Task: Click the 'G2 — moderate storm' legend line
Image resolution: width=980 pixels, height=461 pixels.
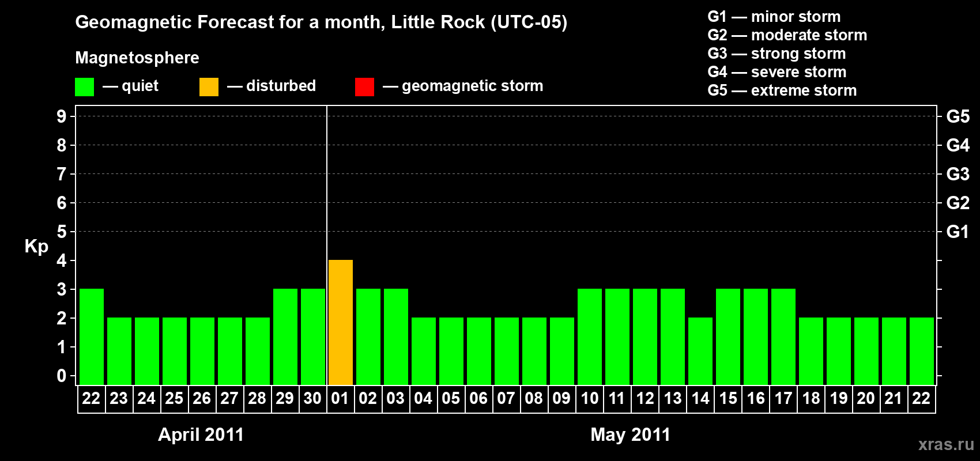Action: (x=787, y=35)
